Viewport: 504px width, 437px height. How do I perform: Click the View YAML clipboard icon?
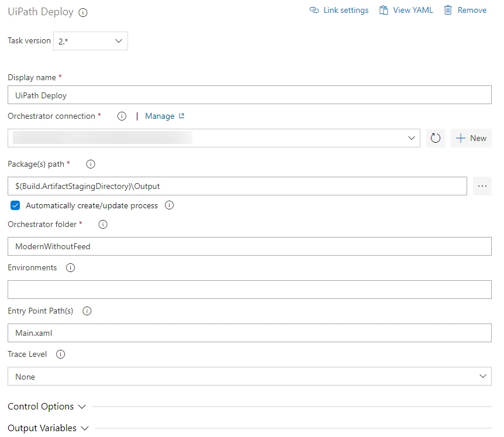pos(384,10)
